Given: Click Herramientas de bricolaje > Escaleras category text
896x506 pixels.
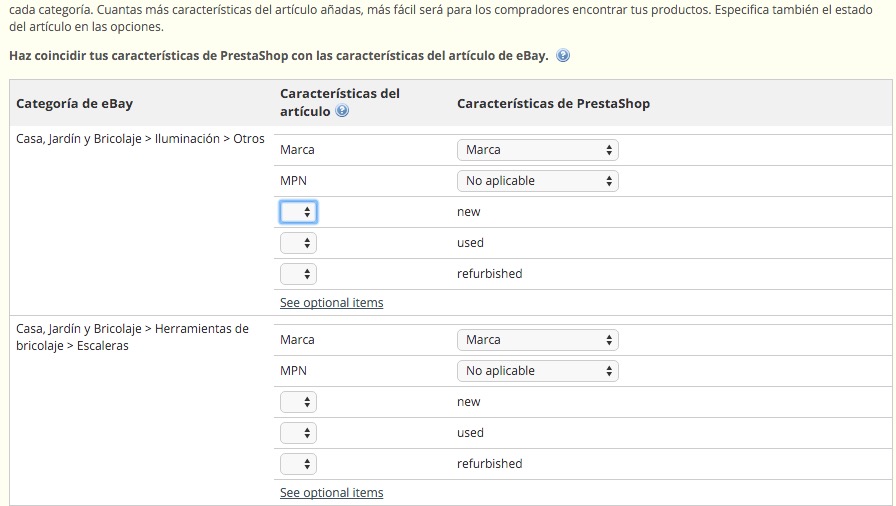Looking at the screenshot, I should [132, 337].
